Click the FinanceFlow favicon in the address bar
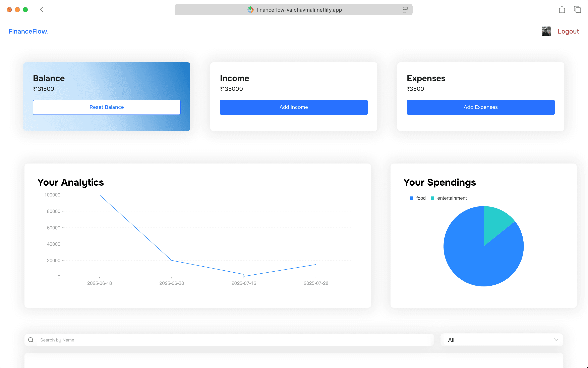 coord(251,10)
